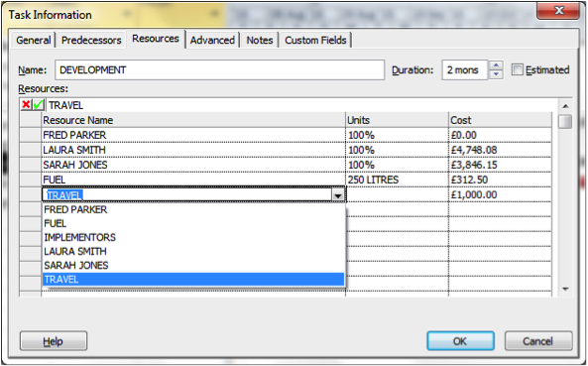Click the £3,846.15 cost cell
588x366 pixels.
[501, 165]
